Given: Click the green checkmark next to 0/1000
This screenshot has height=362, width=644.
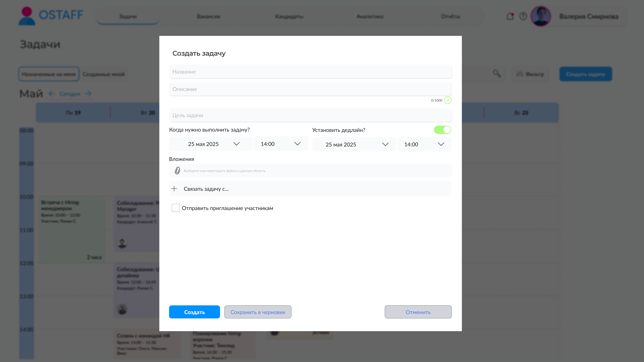Looking at the screenshot, I should coord(447,100).
